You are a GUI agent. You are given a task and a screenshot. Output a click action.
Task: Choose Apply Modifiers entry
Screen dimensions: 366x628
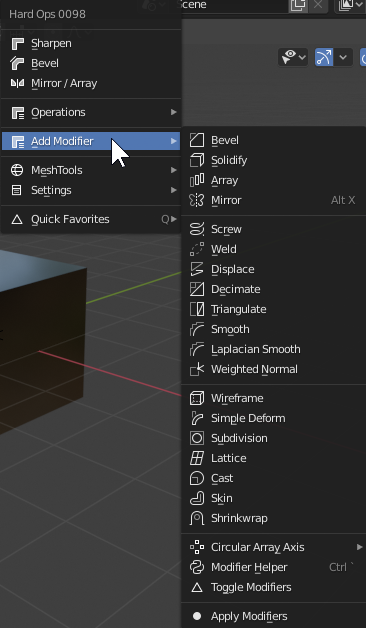pos(274,616)
